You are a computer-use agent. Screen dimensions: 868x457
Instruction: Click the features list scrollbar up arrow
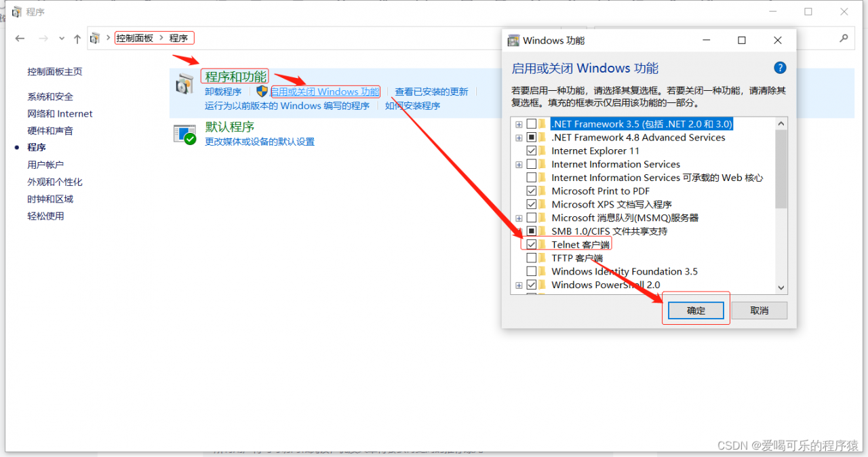(781, 123)
